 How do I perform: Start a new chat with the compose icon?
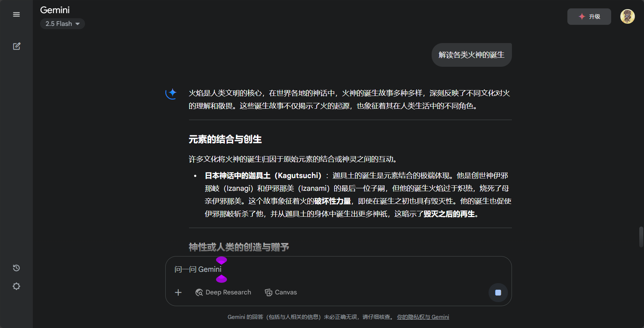(16, 46)
